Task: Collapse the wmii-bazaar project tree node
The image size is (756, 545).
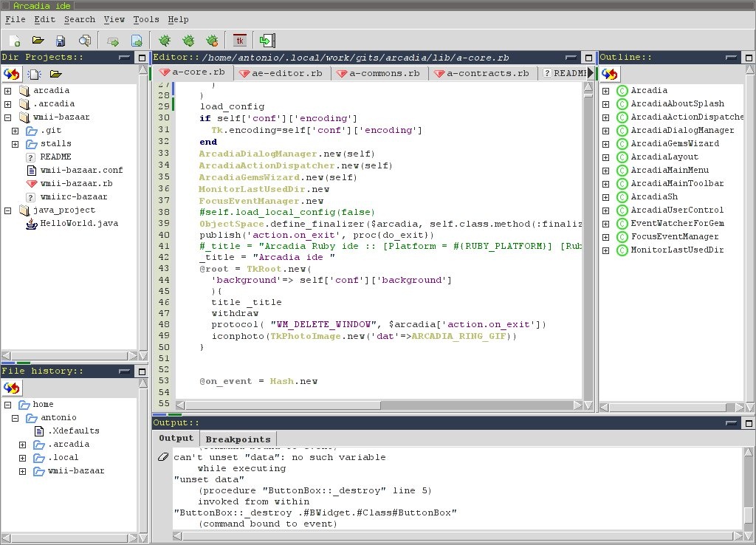Action: pyautogui.click(x=8, y=117)
